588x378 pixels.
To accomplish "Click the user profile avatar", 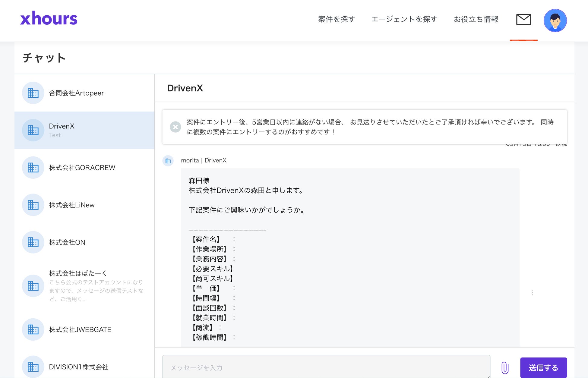I will 555,20.
